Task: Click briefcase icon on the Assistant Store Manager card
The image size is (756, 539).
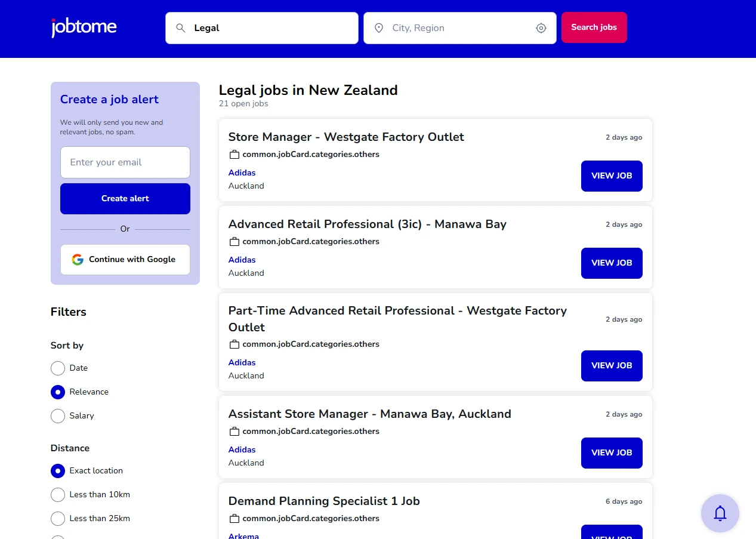Action: pos(234,432)
